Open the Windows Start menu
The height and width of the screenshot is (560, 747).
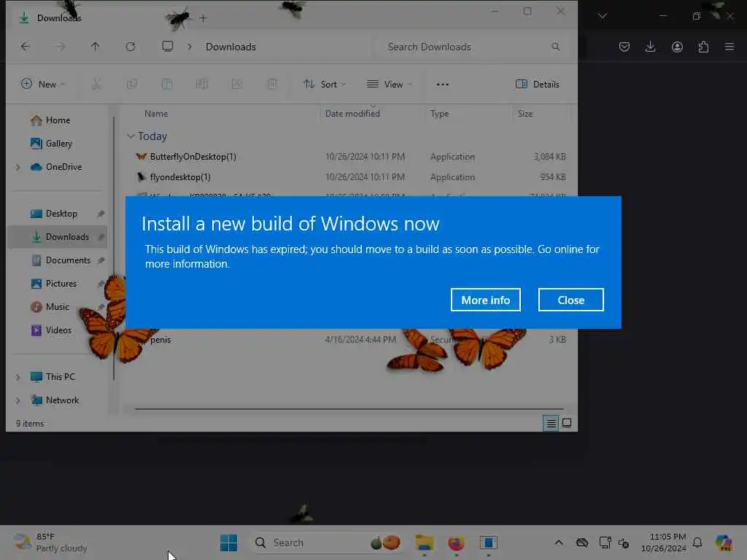[x=228, y=542]
